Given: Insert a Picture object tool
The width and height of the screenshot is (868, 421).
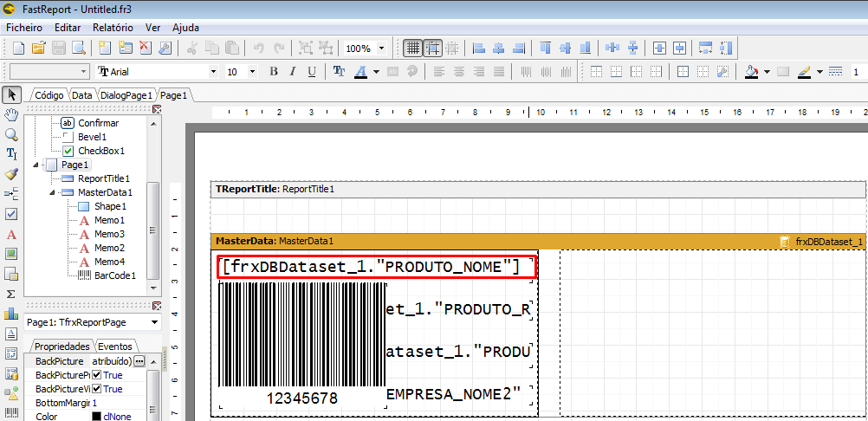Looking at the screenshot, I should (11, 254).
